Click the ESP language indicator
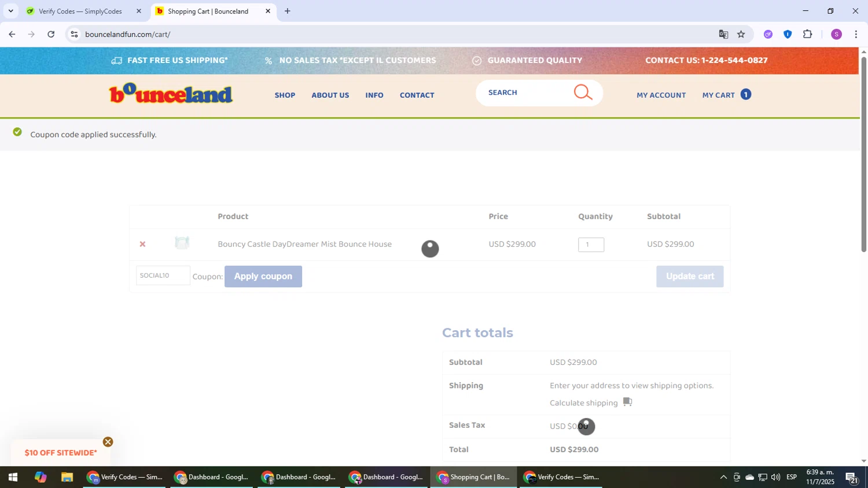Image resolution: width=868 pixels, height=488 pixels. (x=792, y=478)
